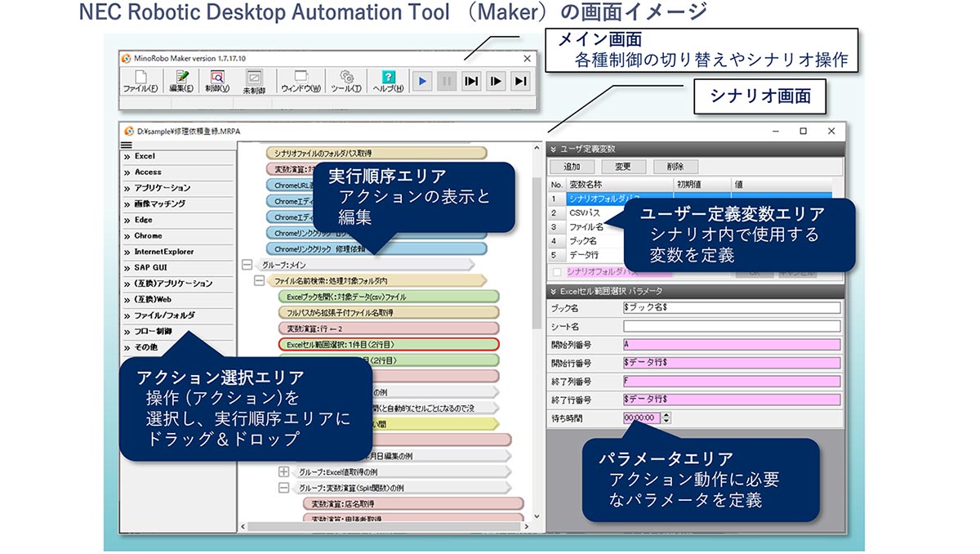Select Chromeリンククリック 修理依頼 action
980x554 pixels.
[376, 248]
